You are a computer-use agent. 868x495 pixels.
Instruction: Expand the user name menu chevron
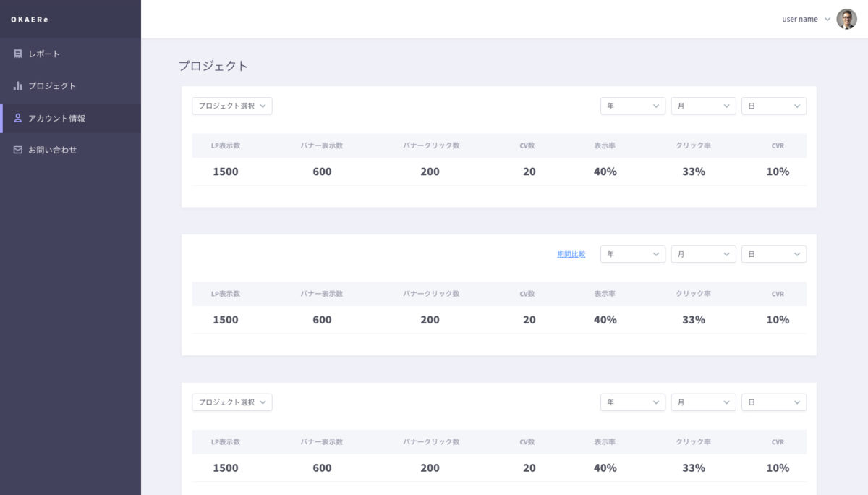(827, 20)
